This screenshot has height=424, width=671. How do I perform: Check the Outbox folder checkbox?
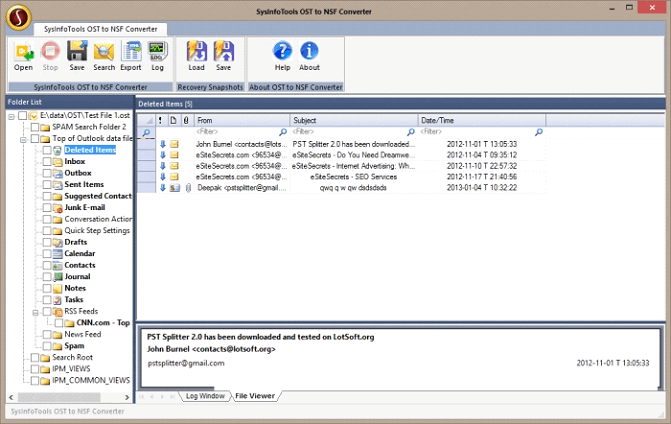point(47,173)
